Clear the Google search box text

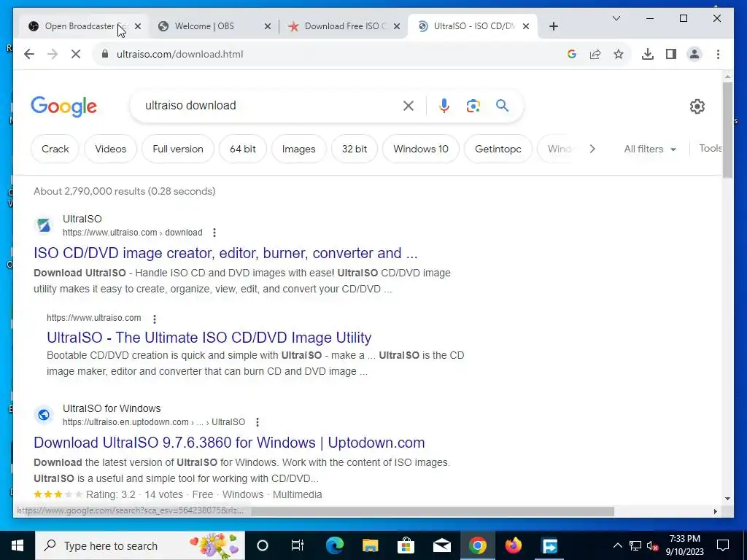[x=409, y=106]
